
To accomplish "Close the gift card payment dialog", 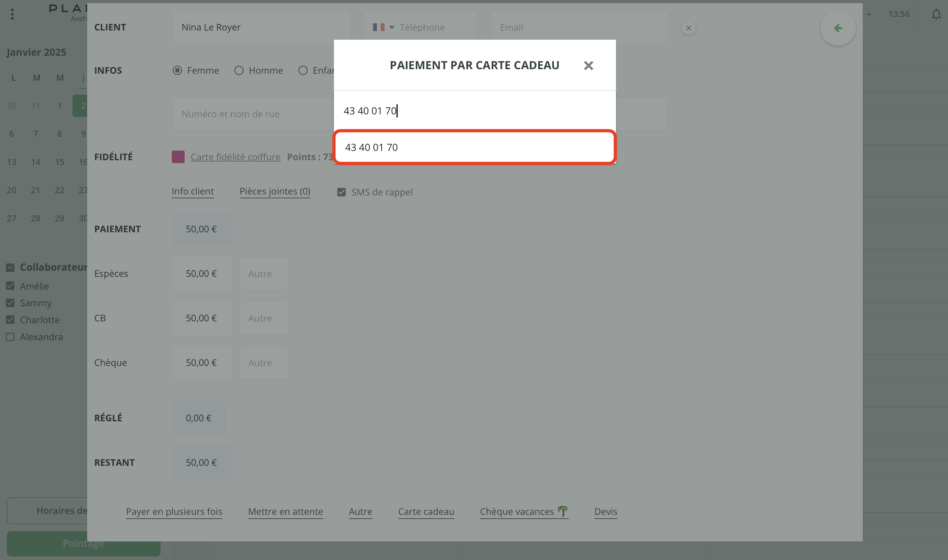I will (588, 66).
